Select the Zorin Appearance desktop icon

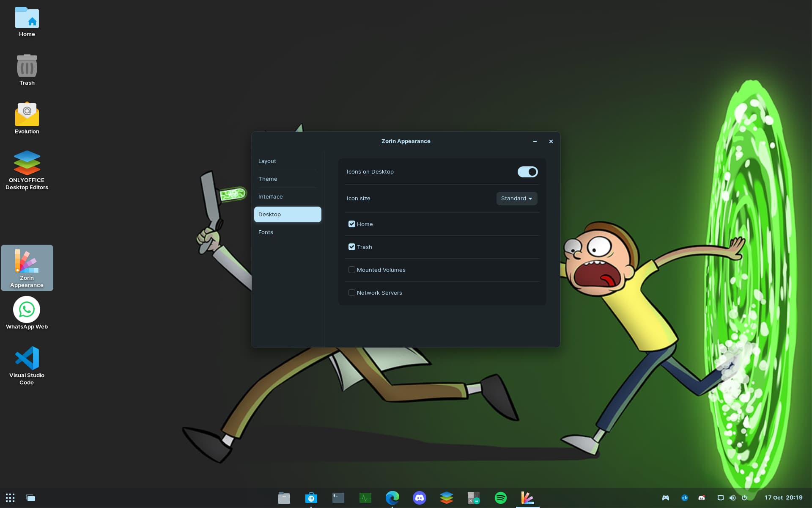click(x=27, y=268)
